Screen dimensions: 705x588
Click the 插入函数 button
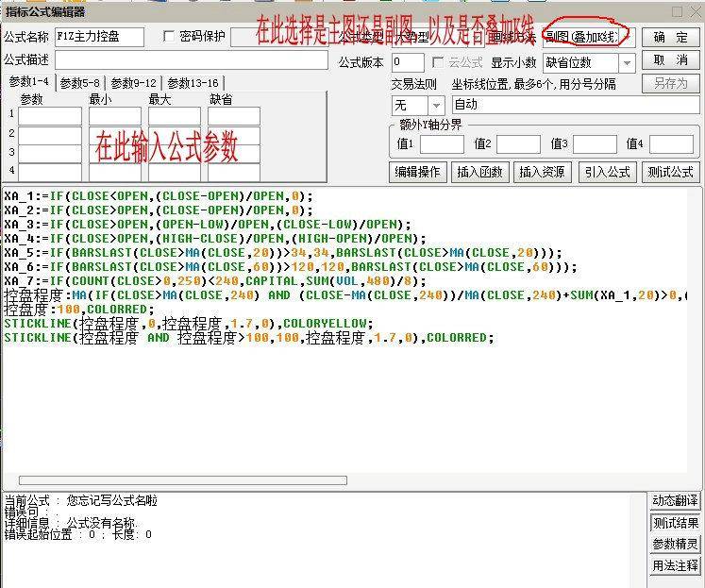pyautogui.click(x=479, y=172)
